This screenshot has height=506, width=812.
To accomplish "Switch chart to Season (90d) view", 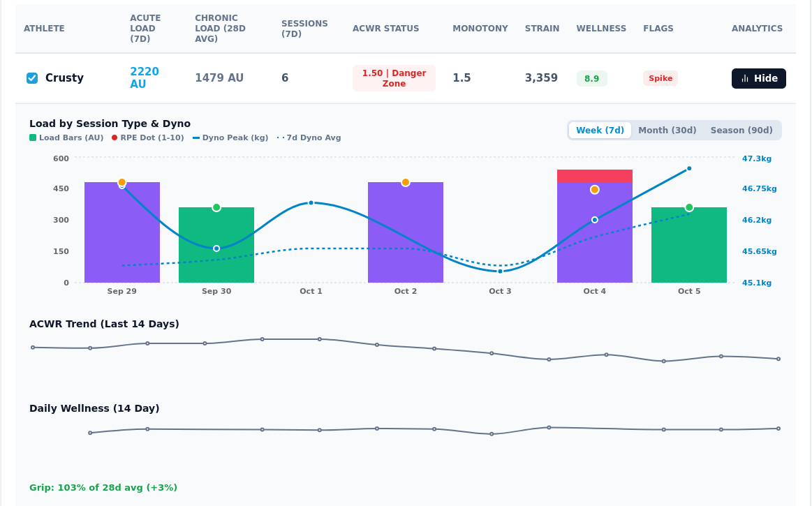I will pyautogui.click(x=741, y=131).
